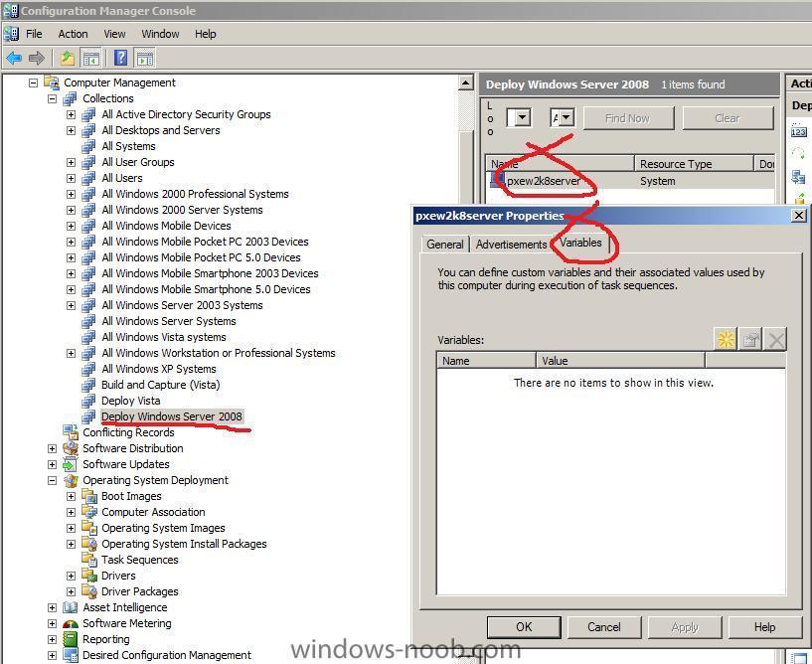Close the pxew2k8server Properties dialog

click(799, 215)
